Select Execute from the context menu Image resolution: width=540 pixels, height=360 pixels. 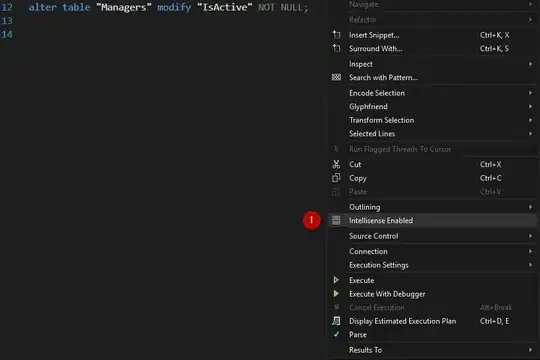[432, 280]
